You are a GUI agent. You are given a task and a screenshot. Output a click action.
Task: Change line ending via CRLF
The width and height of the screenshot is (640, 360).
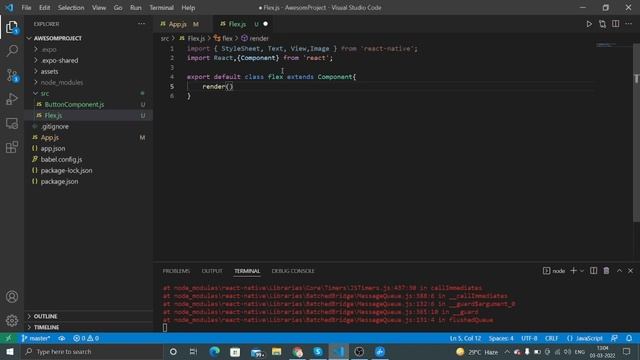coord(551,338)
